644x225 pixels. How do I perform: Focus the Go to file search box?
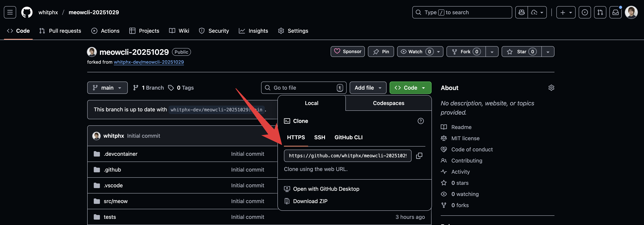click(x=304, y=88)
